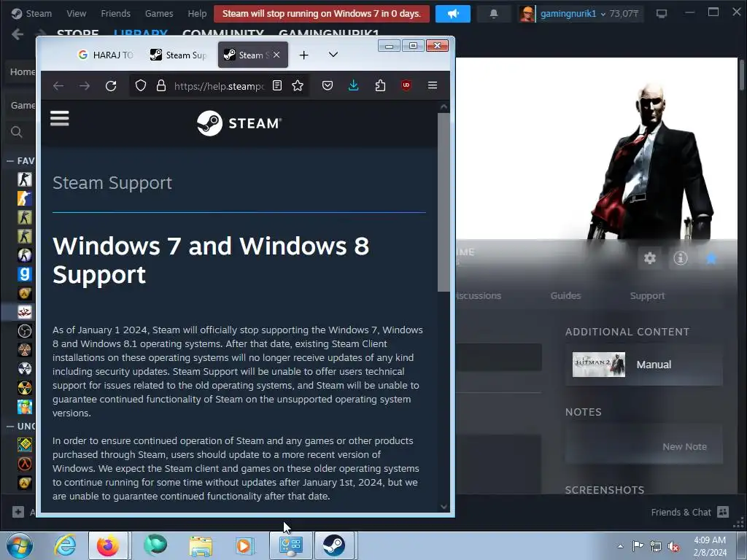
Task: Open the Firefox downloads panel
Action: pyautogui.click(x=354, y=85)
